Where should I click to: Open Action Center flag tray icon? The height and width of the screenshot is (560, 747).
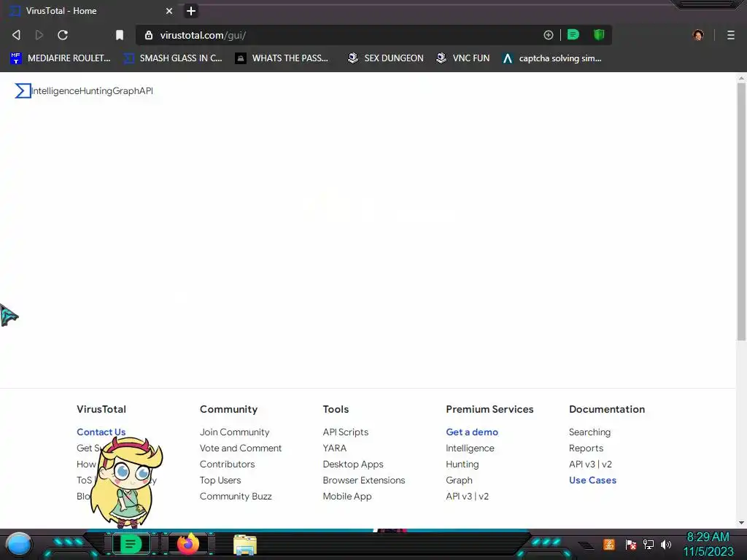tap(631, 544)
